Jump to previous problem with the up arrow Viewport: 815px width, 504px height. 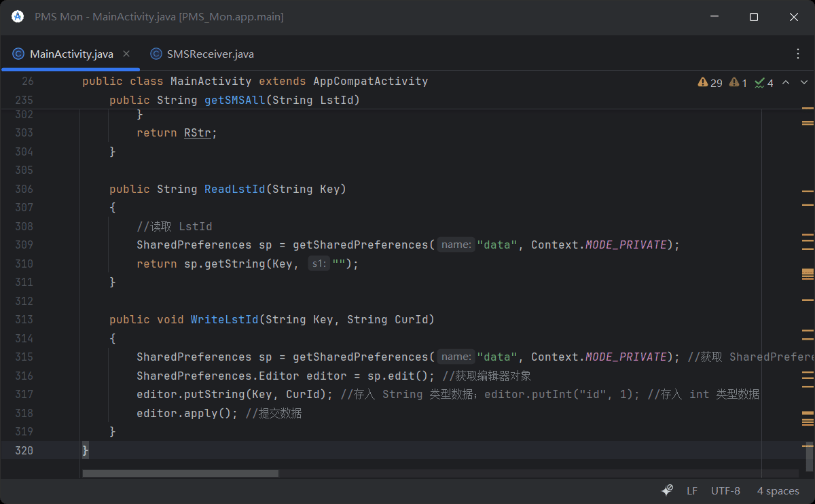coord(786,82)
